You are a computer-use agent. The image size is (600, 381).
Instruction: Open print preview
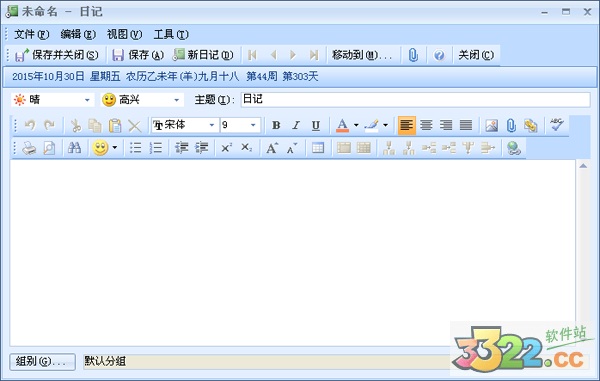(49, 148)
